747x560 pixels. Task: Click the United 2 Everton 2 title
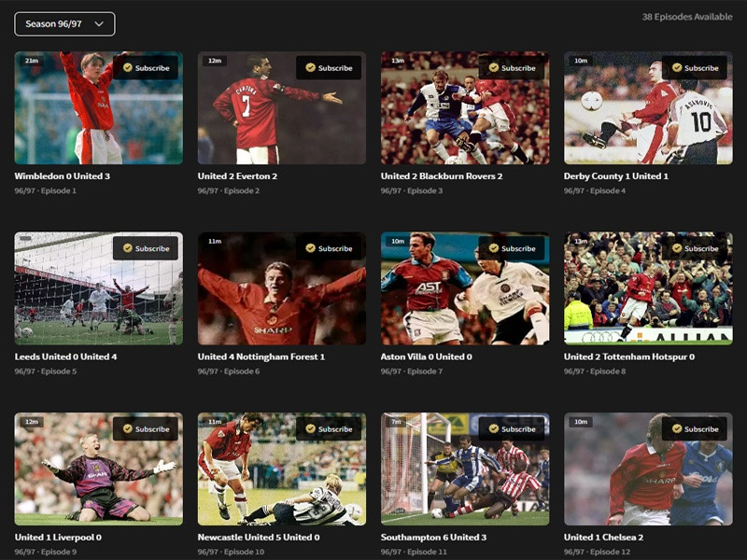coord(237,176)
